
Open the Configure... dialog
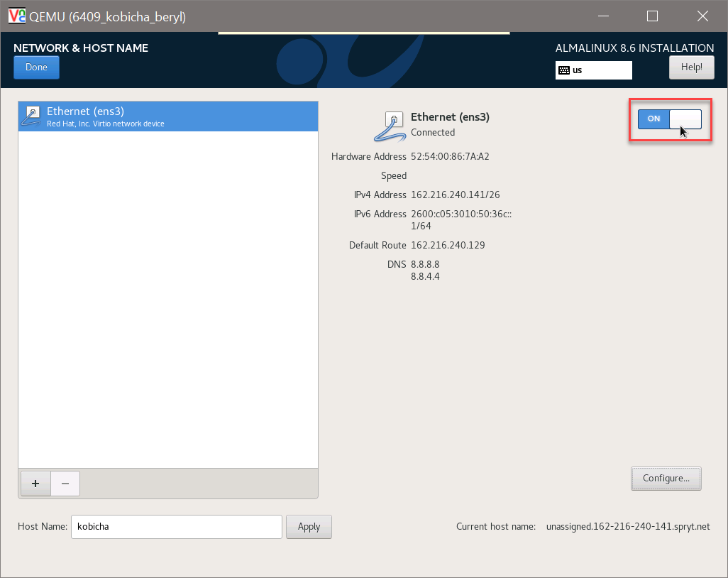(x=666, y=479)
